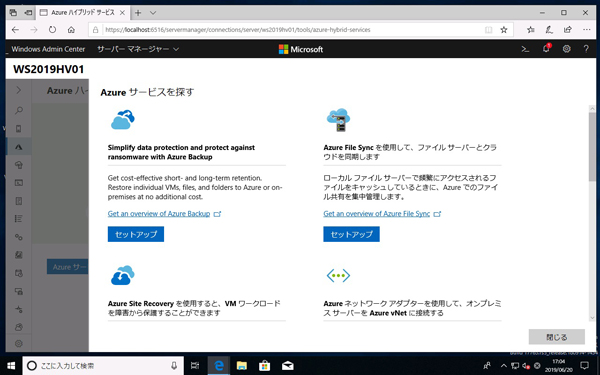Click the Azure network adapter icon

click(338, 276)
